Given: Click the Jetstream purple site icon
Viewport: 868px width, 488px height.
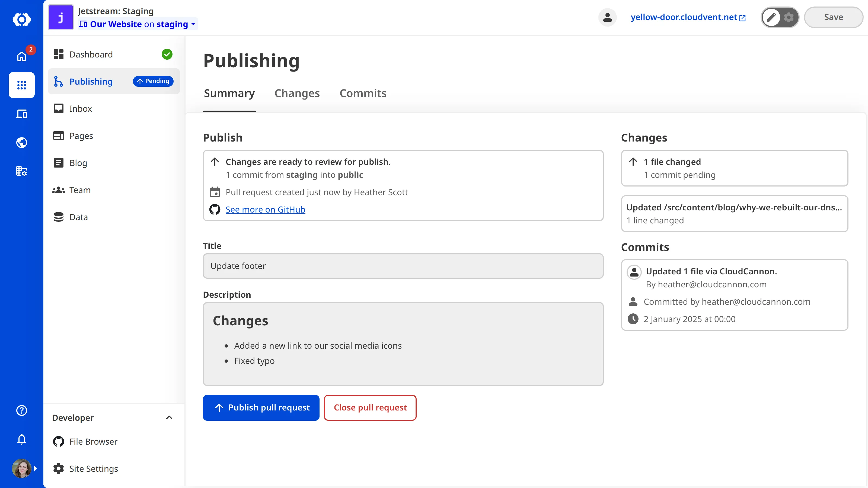Looking at the screenshot, I should (x=61, y=18).
